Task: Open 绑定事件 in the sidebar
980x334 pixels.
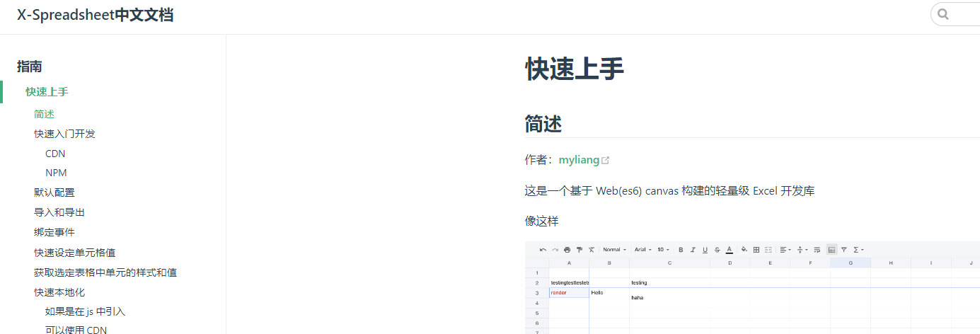Action: pyautogui.click(x=54, y=232)
